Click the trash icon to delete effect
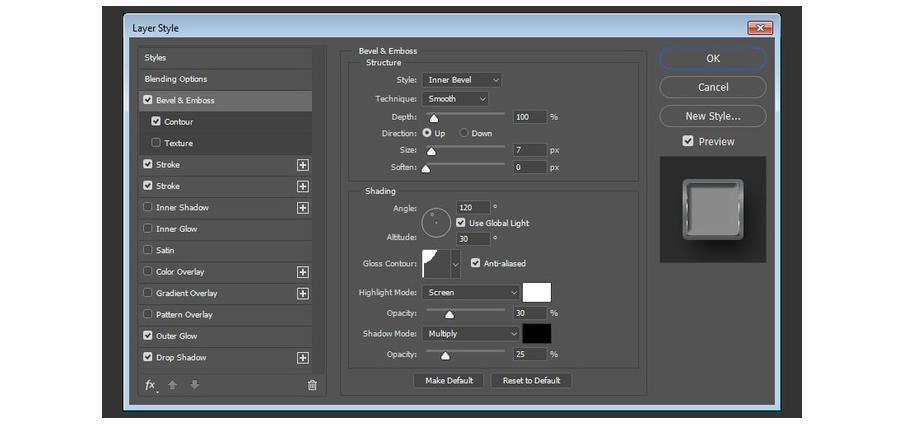Image resolution: width=900 pixels, height=427 pixels. coord(312,385)
